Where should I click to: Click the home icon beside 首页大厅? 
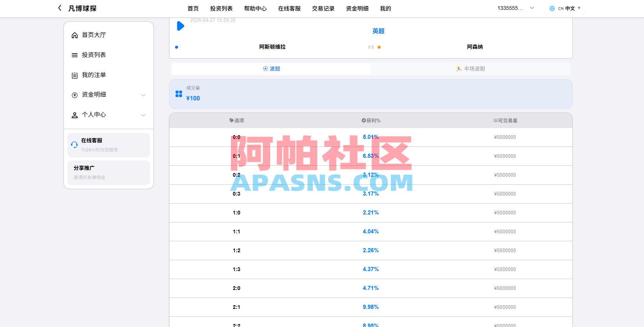click(x=75, y=35)
